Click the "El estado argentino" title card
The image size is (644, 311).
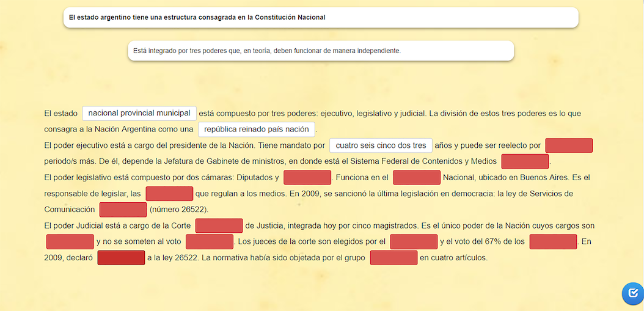tap(320, 18)
